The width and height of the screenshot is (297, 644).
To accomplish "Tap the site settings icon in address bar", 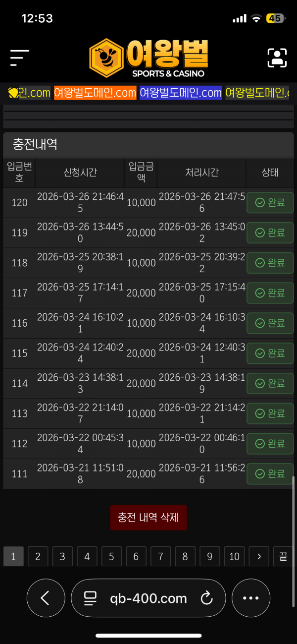I will click(x=90, y=598).
